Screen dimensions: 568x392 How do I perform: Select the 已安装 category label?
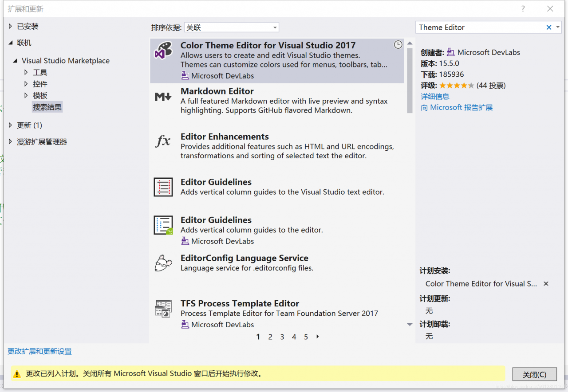(28, 27)
